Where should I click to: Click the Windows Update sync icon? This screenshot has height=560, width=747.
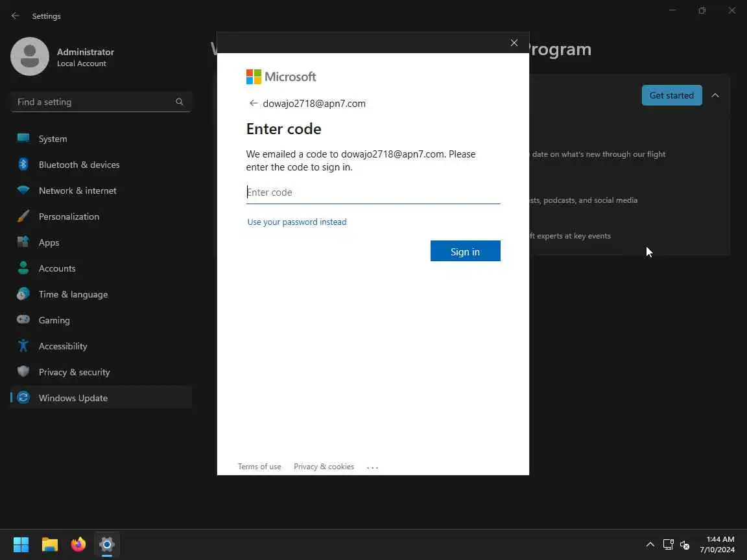[x=23, y=397]
